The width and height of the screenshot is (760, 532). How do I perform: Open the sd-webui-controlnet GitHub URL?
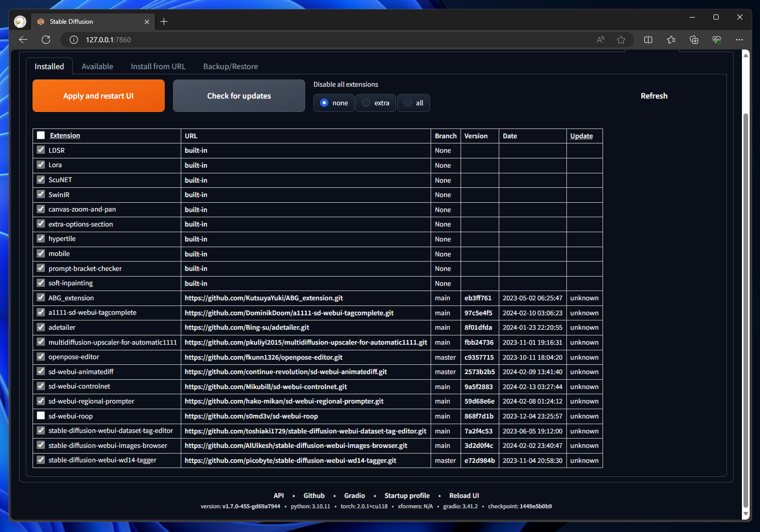[266, 387]
